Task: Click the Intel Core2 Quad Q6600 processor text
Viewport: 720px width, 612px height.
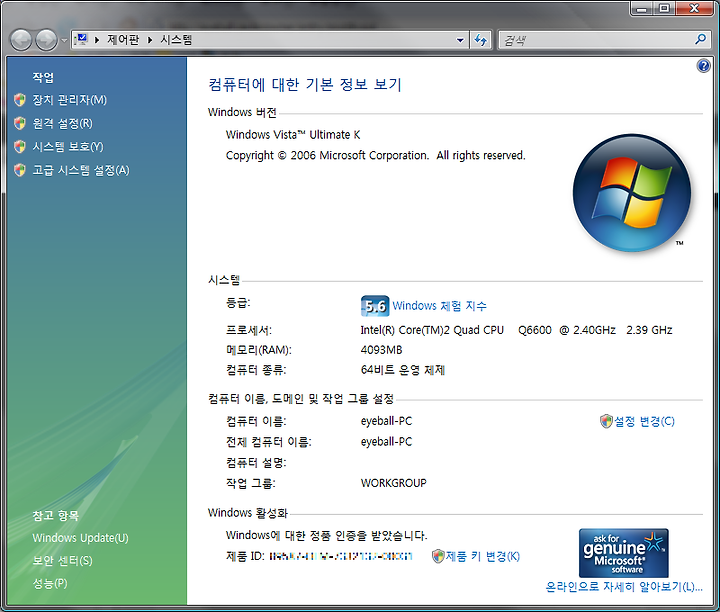Action: click(x=517, y=330)
